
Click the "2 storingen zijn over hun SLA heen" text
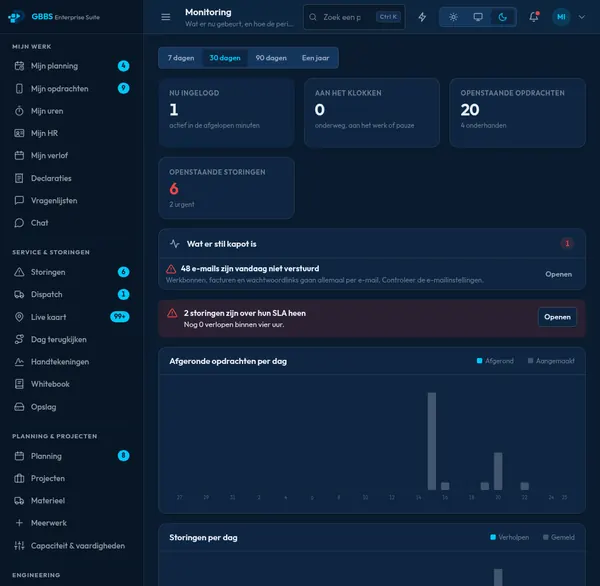pyautogui.click(x=245, y=313)
